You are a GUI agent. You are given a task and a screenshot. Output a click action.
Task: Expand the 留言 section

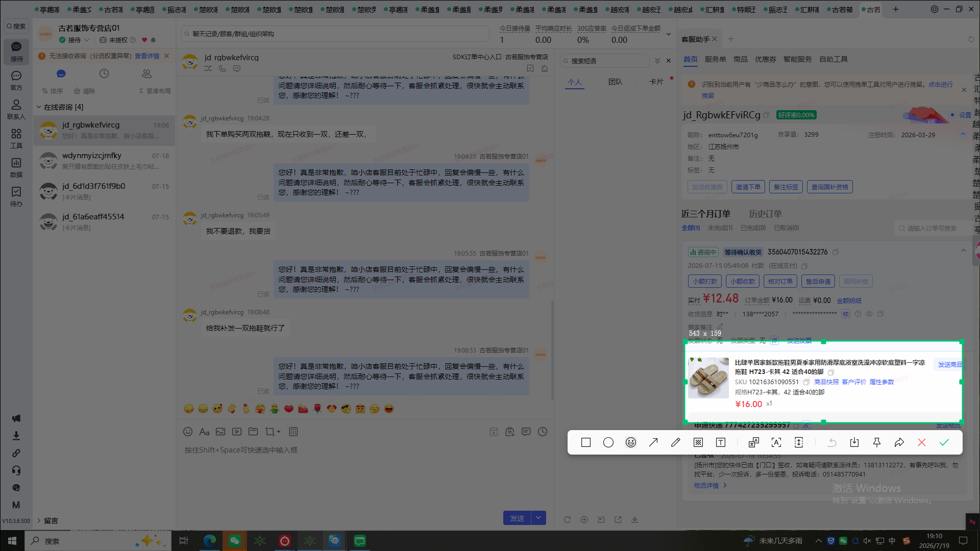click(39, 520)
